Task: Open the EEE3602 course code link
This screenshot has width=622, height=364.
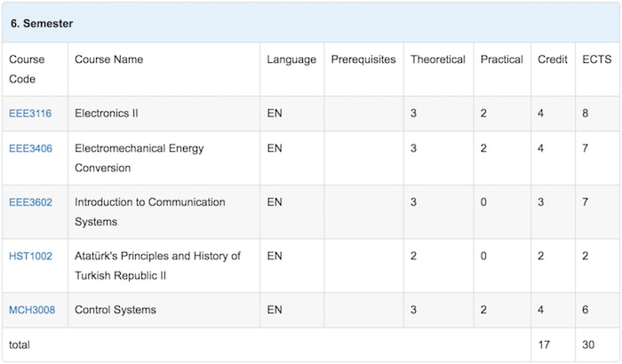Action: (30, 202)
